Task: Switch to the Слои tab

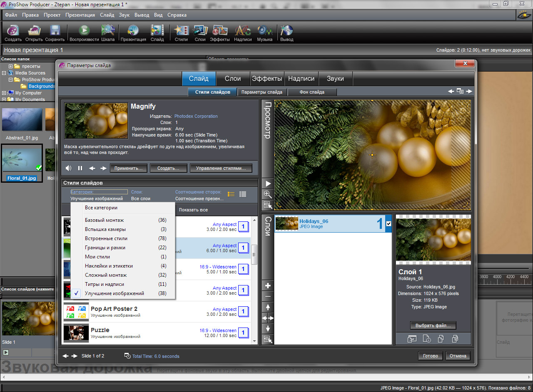Action: [x=233, y=78]
